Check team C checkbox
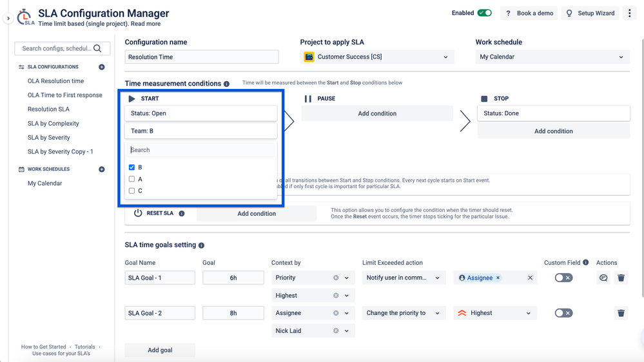 pyautogui.click(x=132, y=191)
